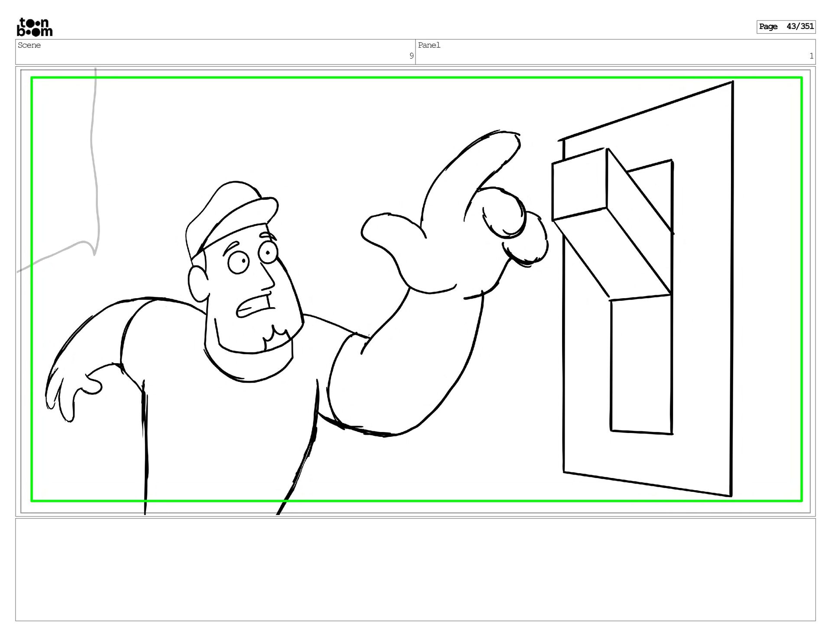
Task: Click the scene number 9
Action: pos(411,56)
